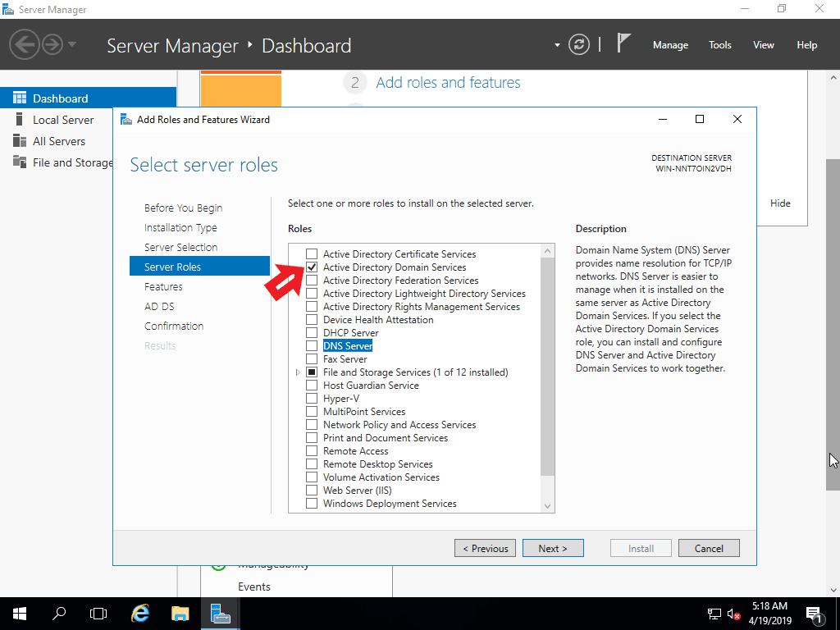Image resolution: width=840 pixels, height=630 pixels.
Task: Click the Next button
Action: pyautogui.click(x=553, y=548)
